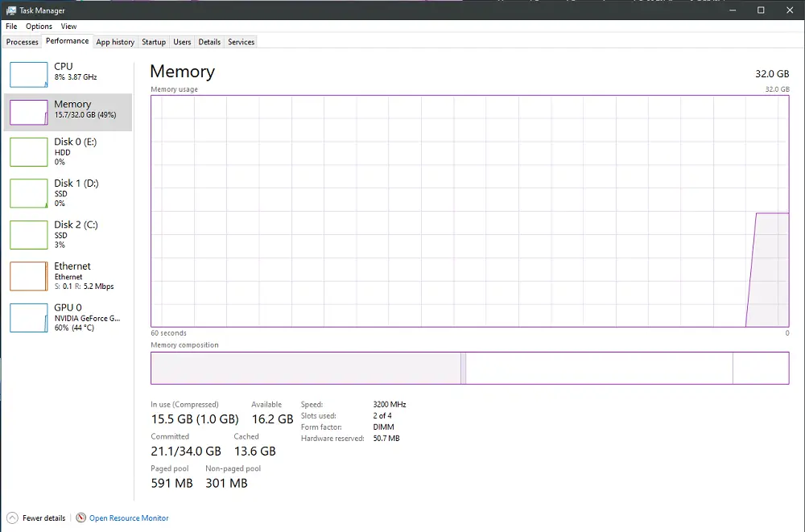805x532 pixels.
Task: Switch to the Processes tab
Action: 23,42
